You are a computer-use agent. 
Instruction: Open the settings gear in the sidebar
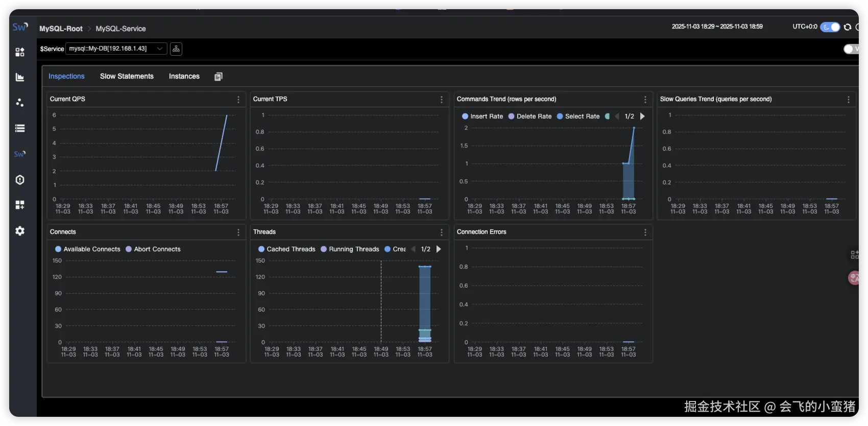tap(20, 231)
